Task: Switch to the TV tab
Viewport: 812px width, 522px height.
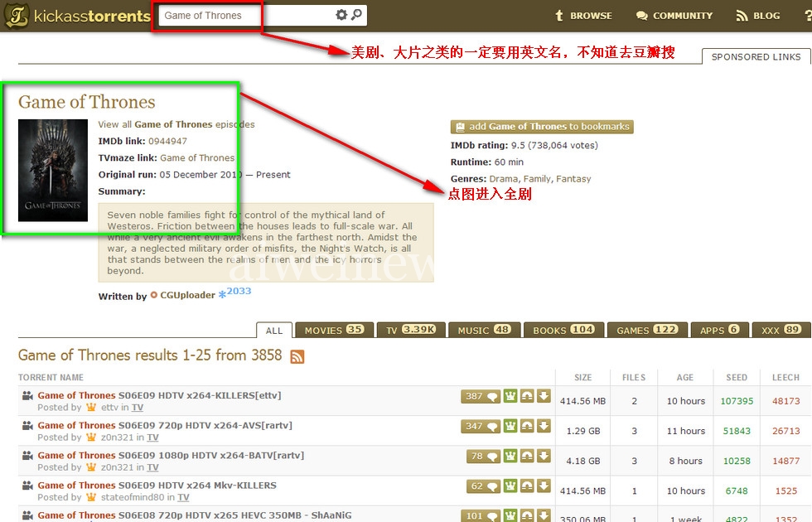Action: (411, 330)
